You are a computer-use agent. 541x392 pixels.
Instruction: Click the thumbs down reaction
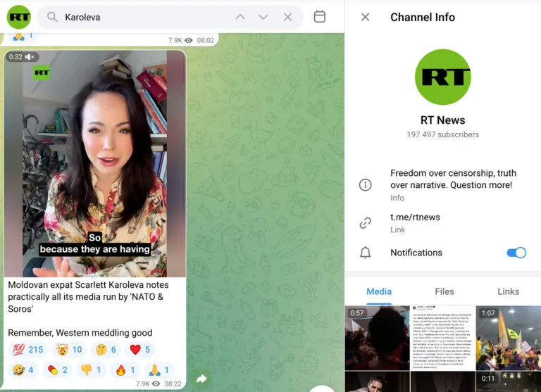(x=92, y=369)
